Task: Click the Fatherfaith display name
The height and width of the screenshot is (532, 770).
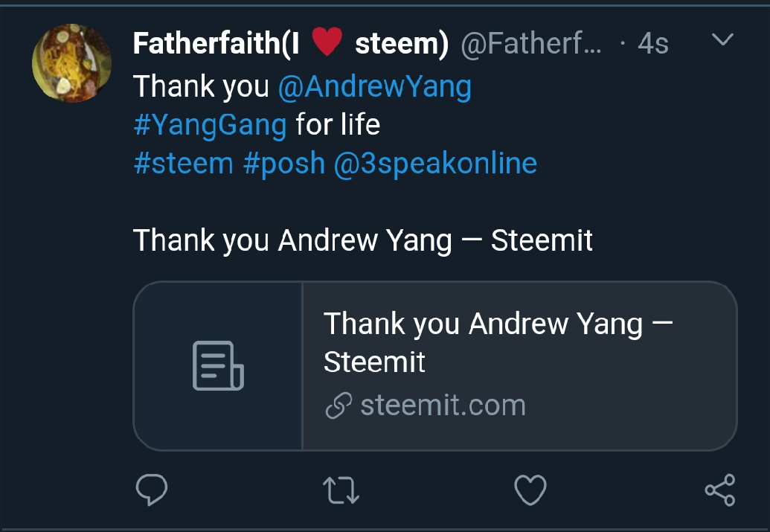Action: [291, 43]
